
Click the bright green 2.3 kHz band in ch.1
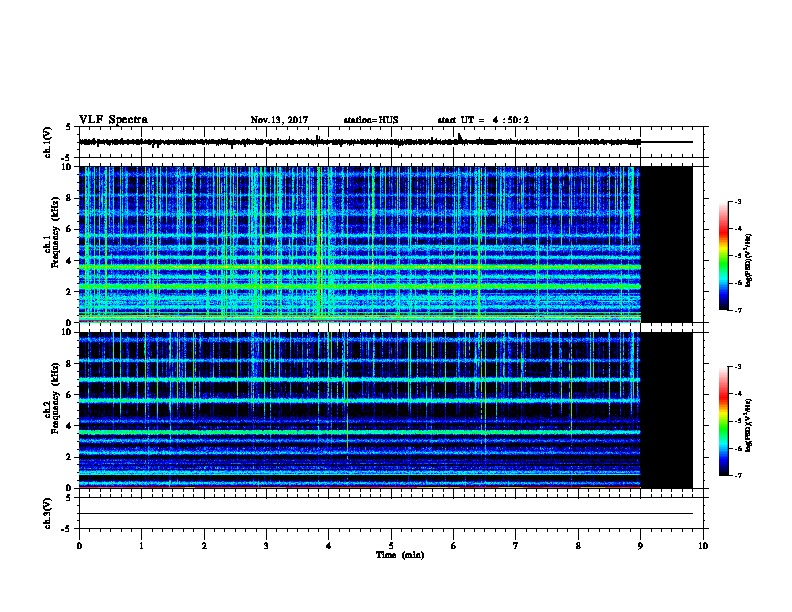pyautogui.click(x=360, y=286)
